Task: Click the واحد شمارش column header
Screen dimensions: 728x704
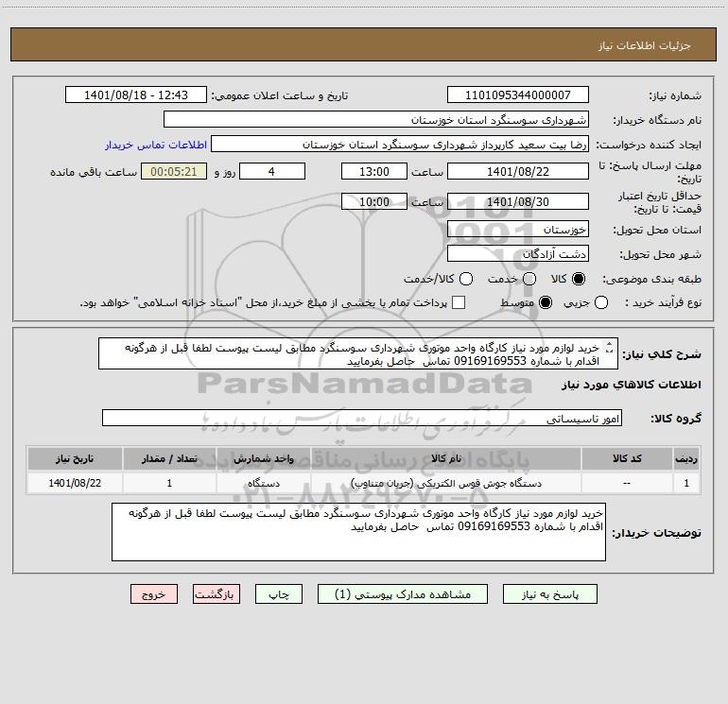Action: pos(263,458)
